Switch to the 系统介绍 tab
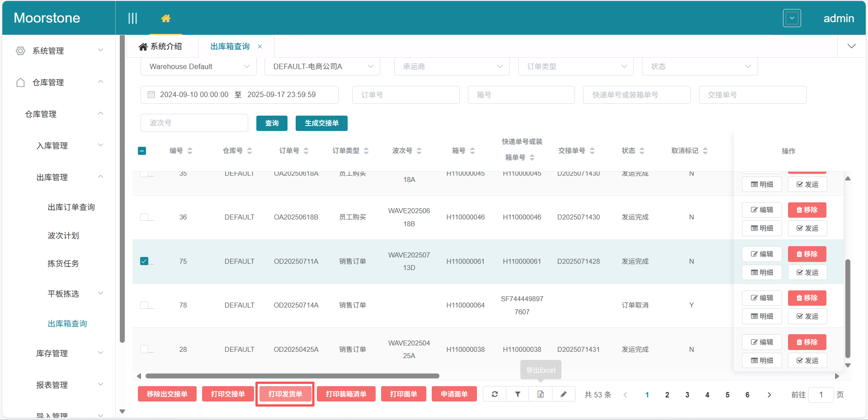The image size is (868, 420). [161, 47]
